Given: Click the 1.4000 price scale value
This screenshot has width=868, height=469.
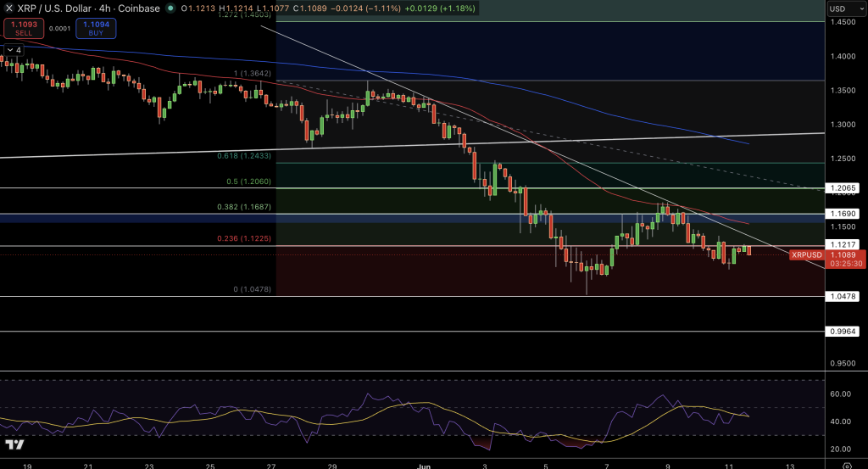Looking at the screenshot, I should coord(843,57).
